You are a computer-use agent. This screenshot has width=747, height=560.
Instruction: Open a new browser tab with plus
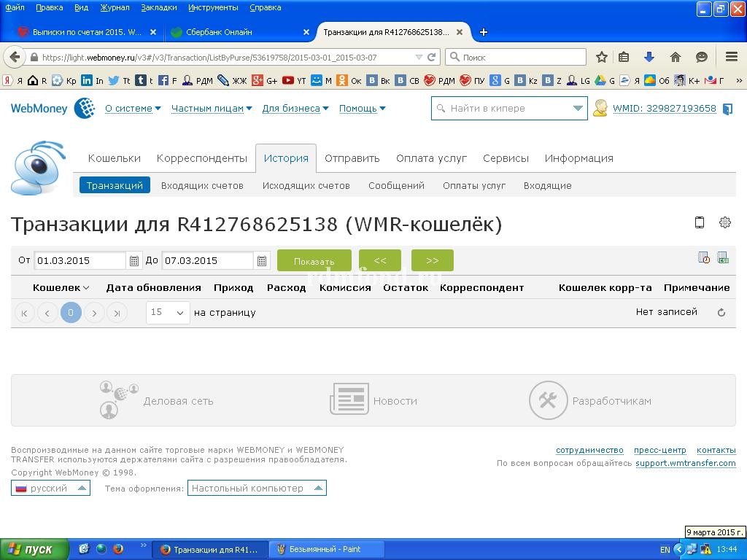(x=484, y=32)
